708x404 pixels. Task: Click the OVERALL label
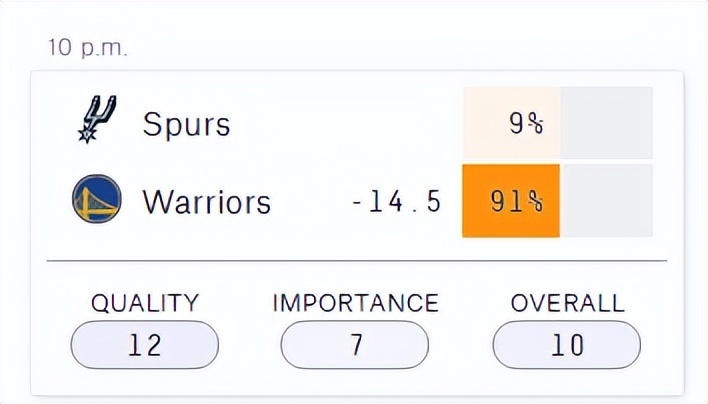point(568,302)
